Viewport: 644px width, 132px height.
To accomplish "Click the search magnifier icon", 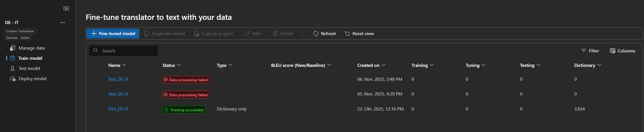I will 96,50.
